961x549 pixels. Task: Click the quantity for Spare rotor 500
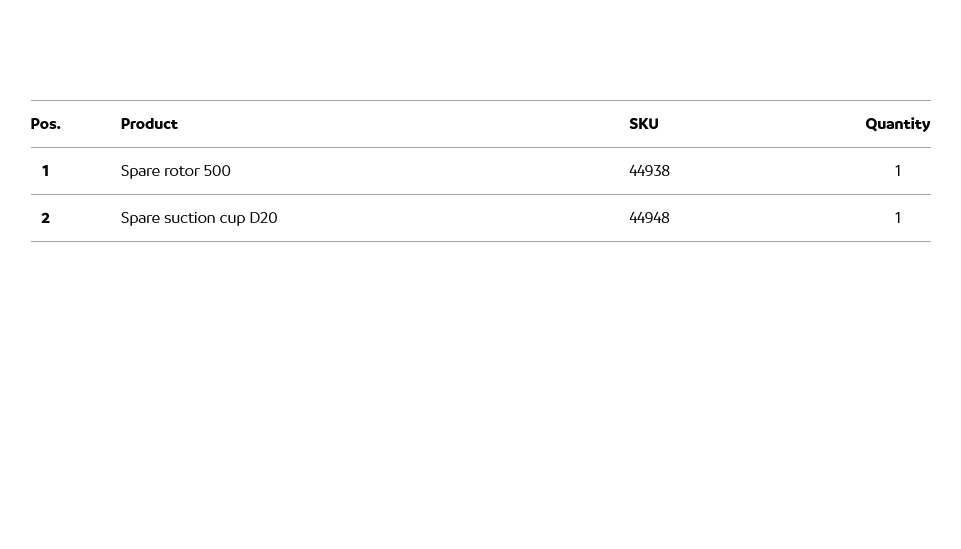pyautogui.click(x=897, y=171)
